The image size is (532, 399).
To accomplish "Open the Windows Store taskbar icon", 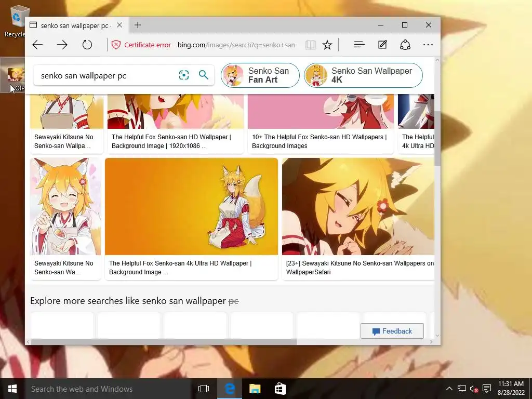I will pyautogui.click(x=280, y=389).
